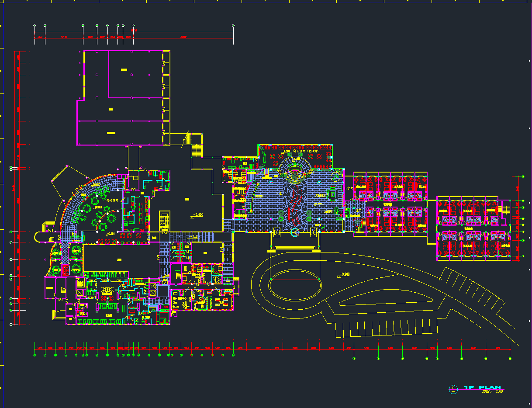This screenshot has height=408, width=532.
Task: Click the revolving door circle at lobby entrance
Action: [x=295, y=232]
